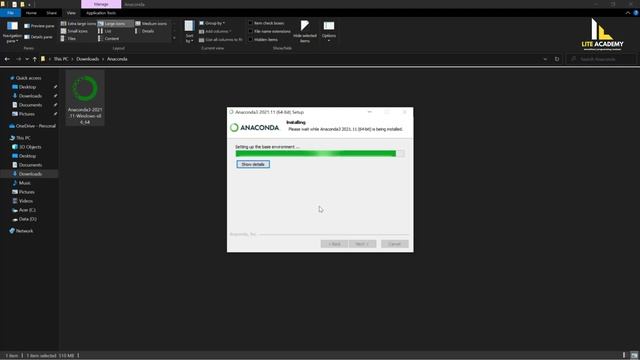This screenshot has height=360, width=640.
Task: Toggle the Details pane option
Action: (38, 37)
